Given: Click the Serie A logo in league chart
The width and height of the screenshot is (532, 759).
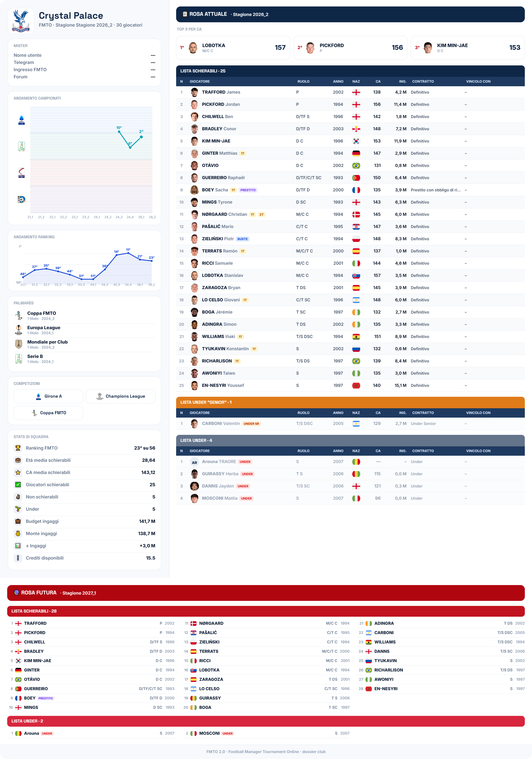Looking at the screenshot, I should pos(22,120).
